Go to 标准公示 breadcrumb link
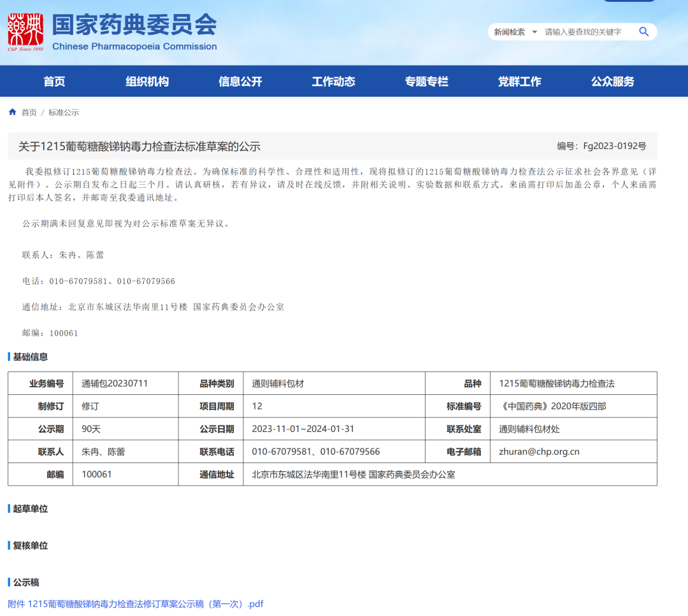Viewport: 688px width, 616px height. pyautogui.click(x=64, y=112)
